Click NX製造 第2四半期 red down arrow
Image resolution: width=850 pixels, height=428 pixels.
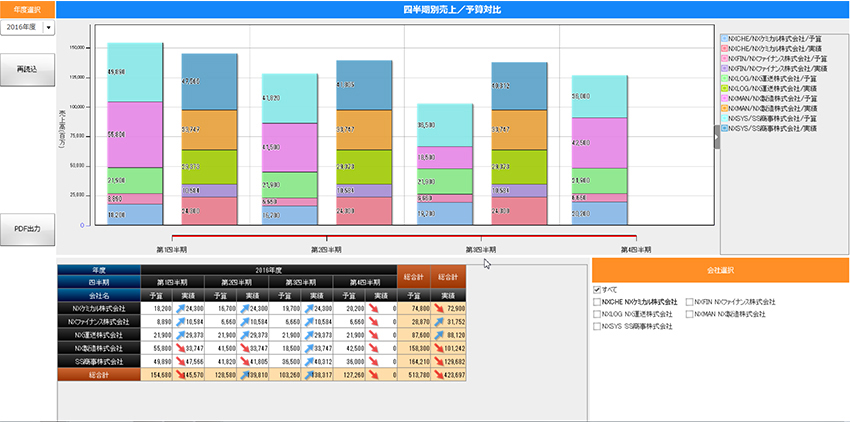click(x=244, y=348)
